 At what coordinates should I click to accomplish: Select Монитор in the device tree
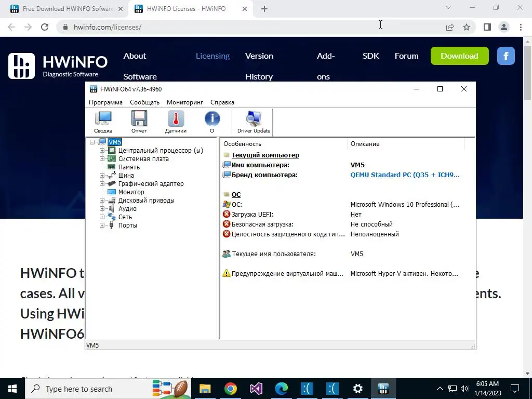click(x=131, y=192)
